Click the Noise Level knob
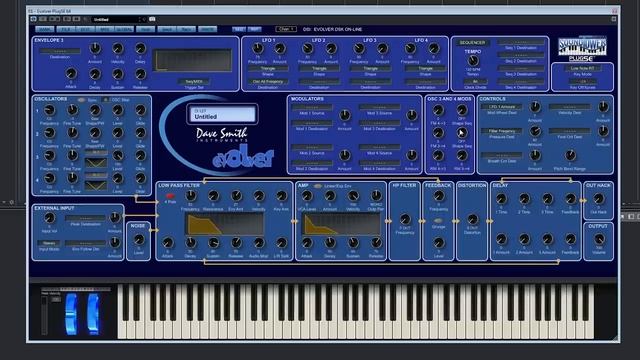Image resolution: width=640 pixels, height=360 pixels. pos(138,240)
